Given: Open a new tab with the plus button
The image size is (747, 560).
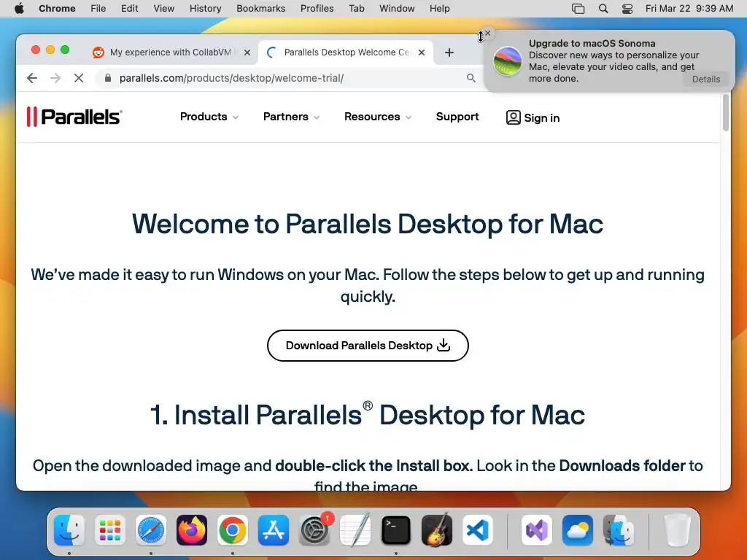Looking at the screenshot, I should point(449,52).
